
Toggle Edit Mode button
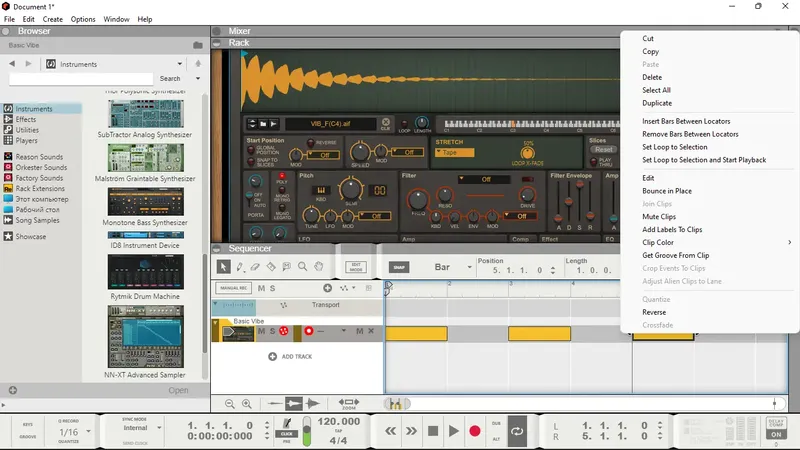coord(356,267)
